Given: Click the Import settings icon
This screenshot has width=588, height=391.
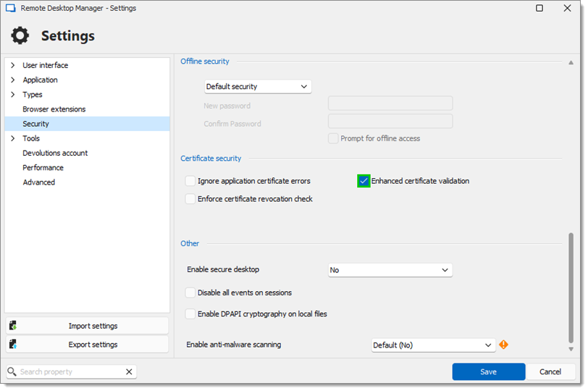Looking at the screenshot, I should pyautogui.click(x=13, y=325).
